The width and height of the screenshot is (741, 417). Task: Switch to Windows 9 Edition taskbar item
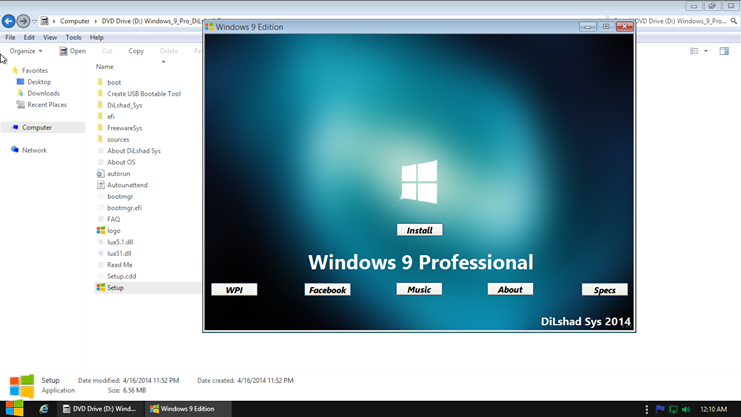pos(188,409)
